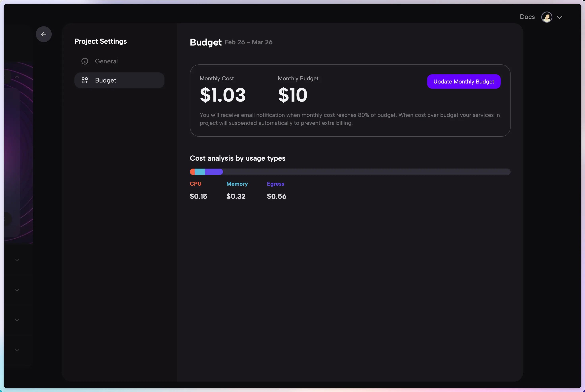Screen dimensions: 585x392
Task: Collapse section using the upward chevron in left strip
Action: [17, 77]
